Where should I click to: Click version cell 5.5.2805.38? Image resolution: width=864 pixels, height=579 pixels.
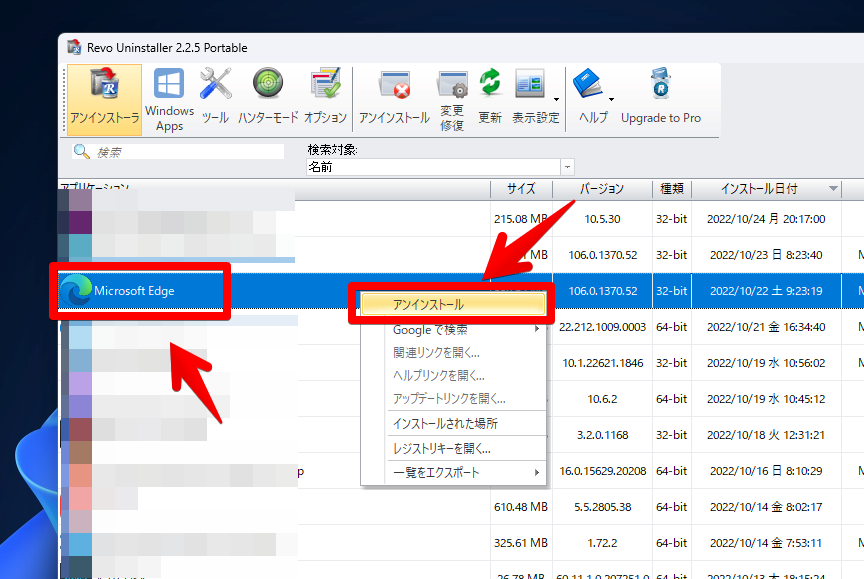(x=602, y=507)
